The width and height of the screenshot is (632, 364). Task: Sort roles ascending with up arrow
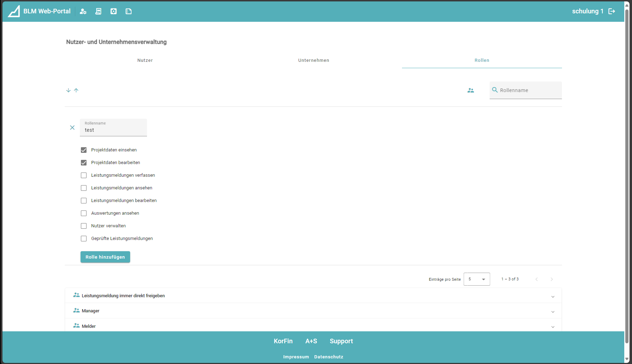(76, 90)
